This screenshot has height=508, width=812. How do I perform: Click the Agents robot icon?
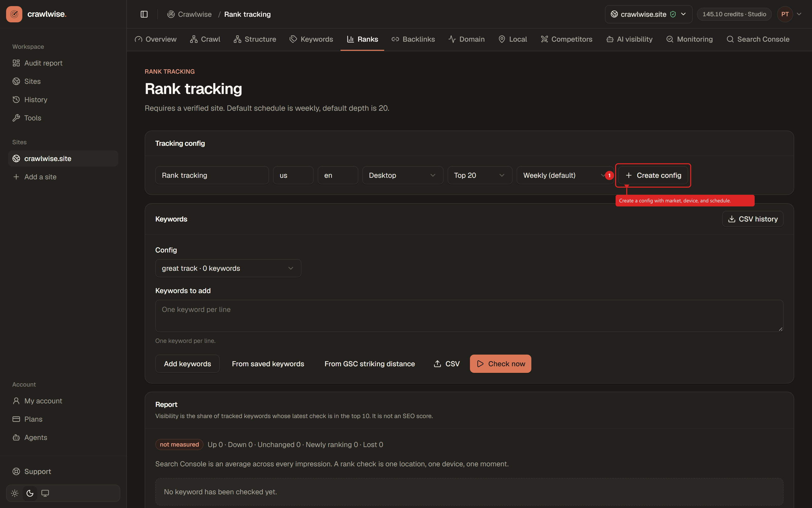coord(16,437)
